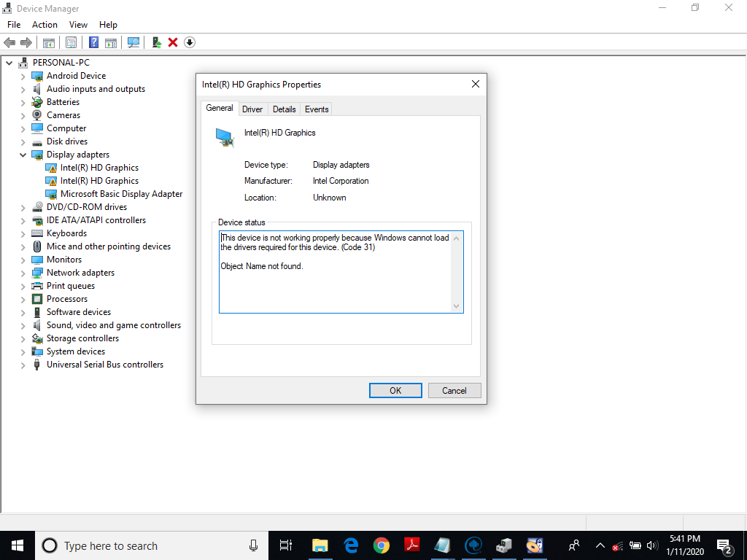This screenshot has width=747, height=560.
Task: Expand the Android Device category
Action: point(23,76)
